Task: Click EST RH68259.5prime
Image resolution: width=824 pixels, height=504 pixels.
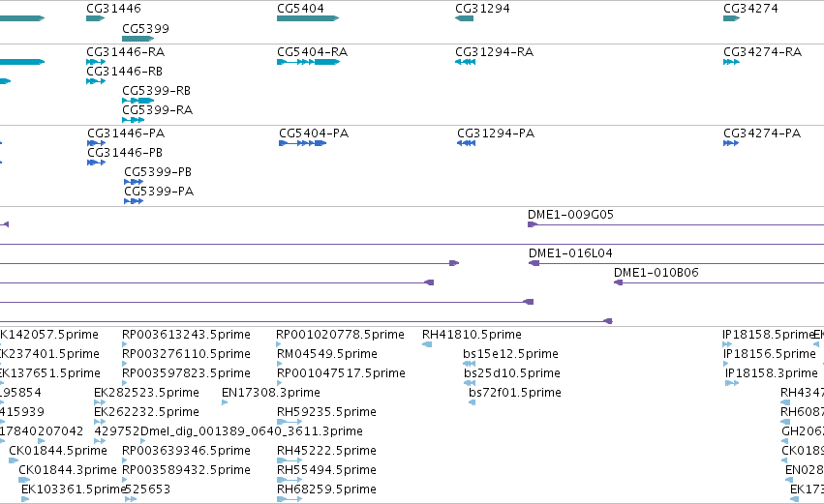Action: (327, 490)
